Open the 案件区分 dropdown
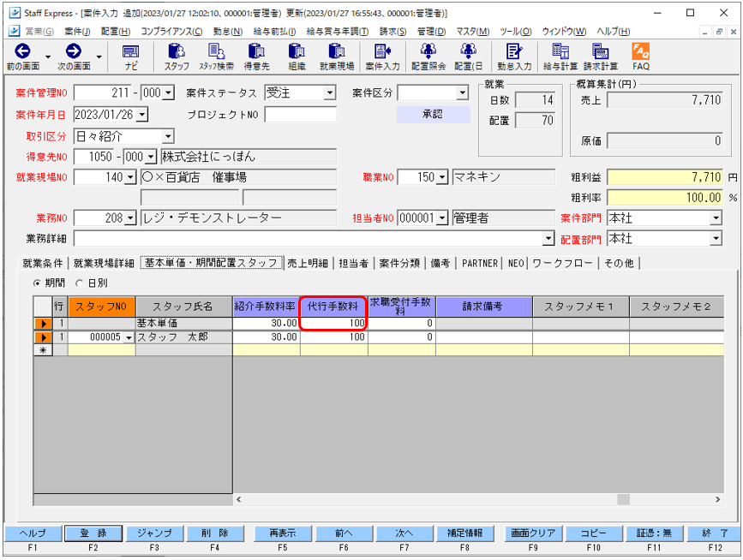Image resolution: width=743 pixels, height=560 pixels. click(463, 92)
